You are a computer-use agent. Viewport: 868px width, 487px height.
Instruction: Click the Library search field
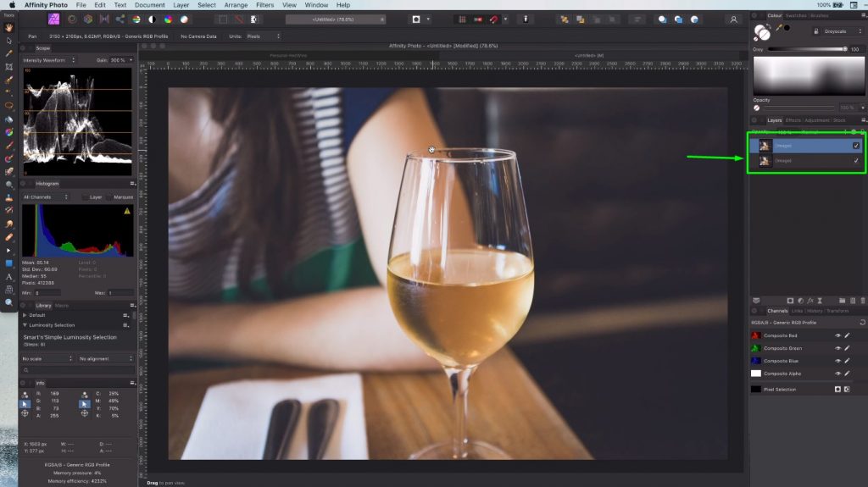click(77, 369)
